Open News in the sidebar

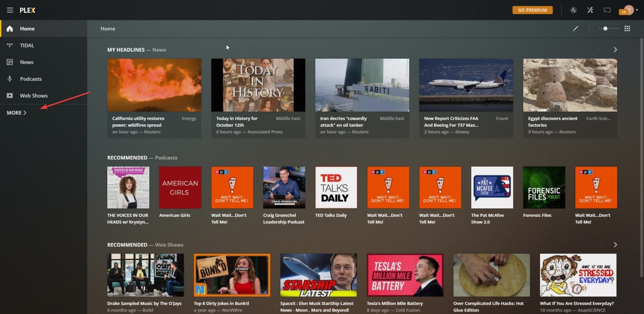tap(26, 62)
